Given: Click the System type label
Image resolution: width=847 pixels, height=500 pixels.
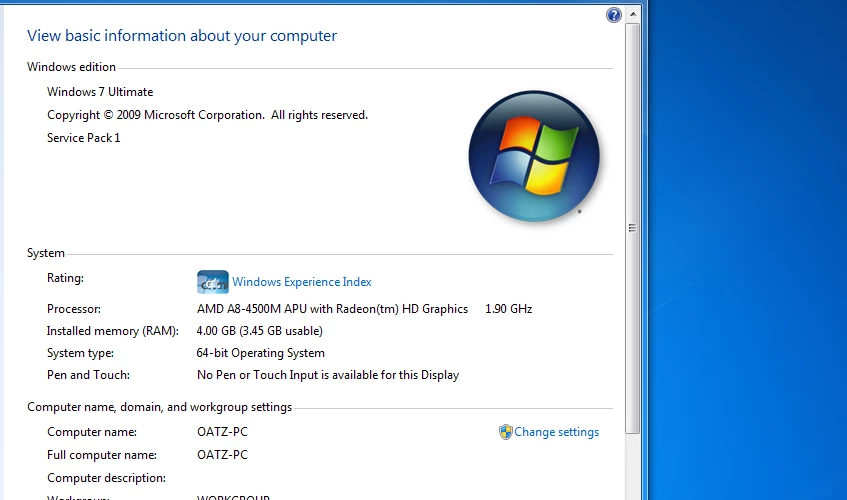Looking at the screenshot, I should [x=80, y=353].
